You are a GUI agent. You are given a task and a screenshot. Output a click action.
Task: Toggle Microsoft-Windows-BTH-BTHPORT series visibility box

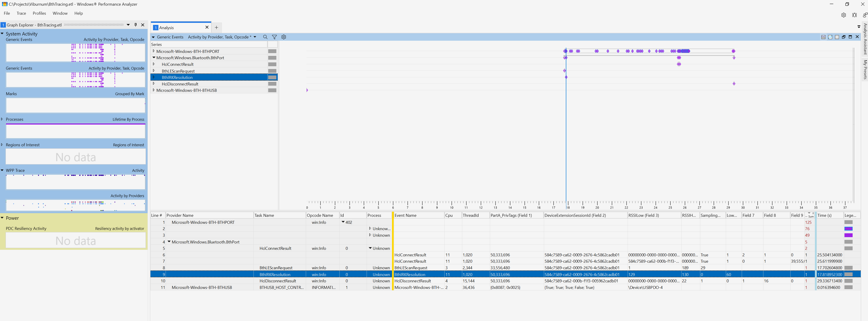(272, 52)
